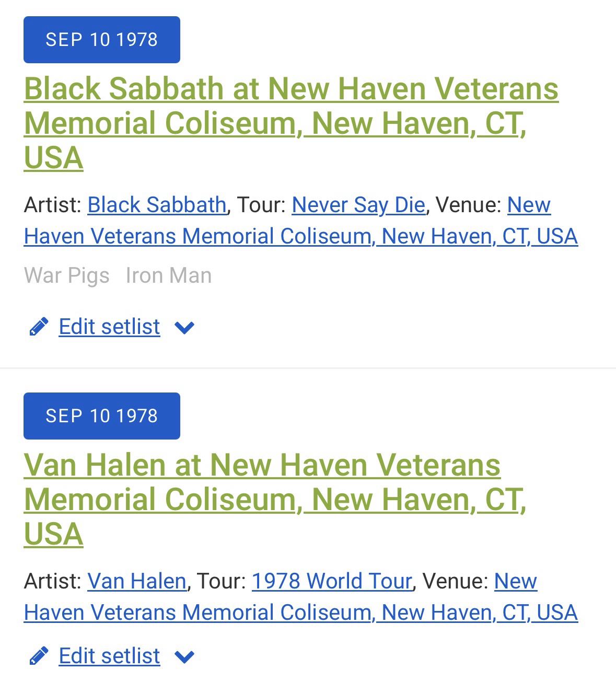The height and width of the screenshot is (693, 616).
Task: Open the Black Sabbath artist link
Action: tap(157, 205)
